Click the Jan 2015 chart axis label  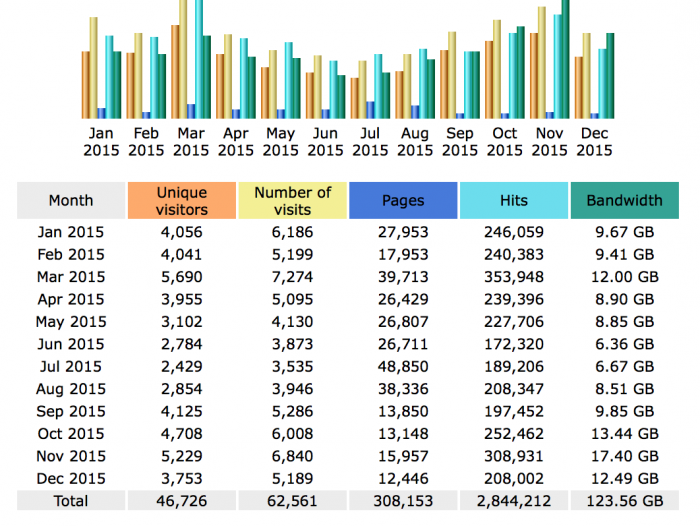click(x=101, y=142)
